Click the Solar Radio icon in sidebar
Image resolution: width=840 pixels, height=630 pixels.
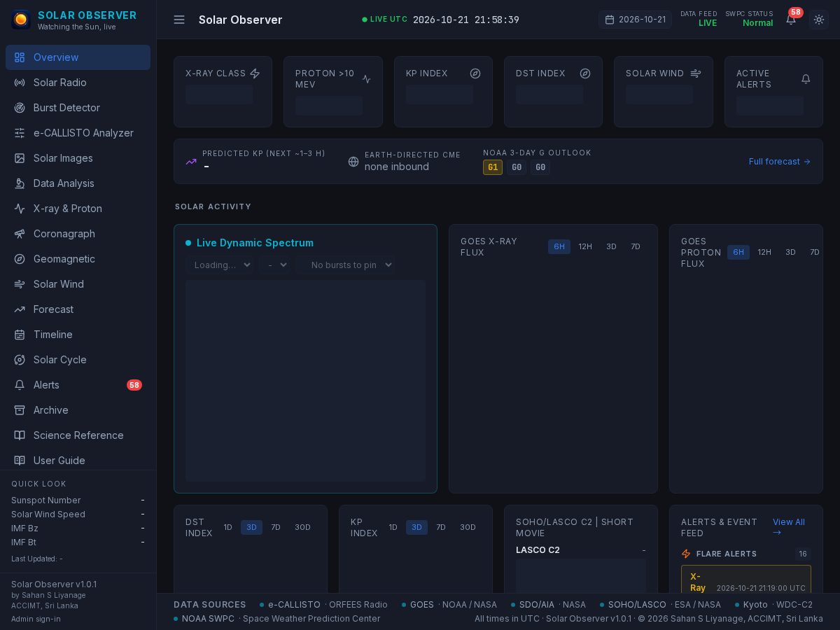20,83
